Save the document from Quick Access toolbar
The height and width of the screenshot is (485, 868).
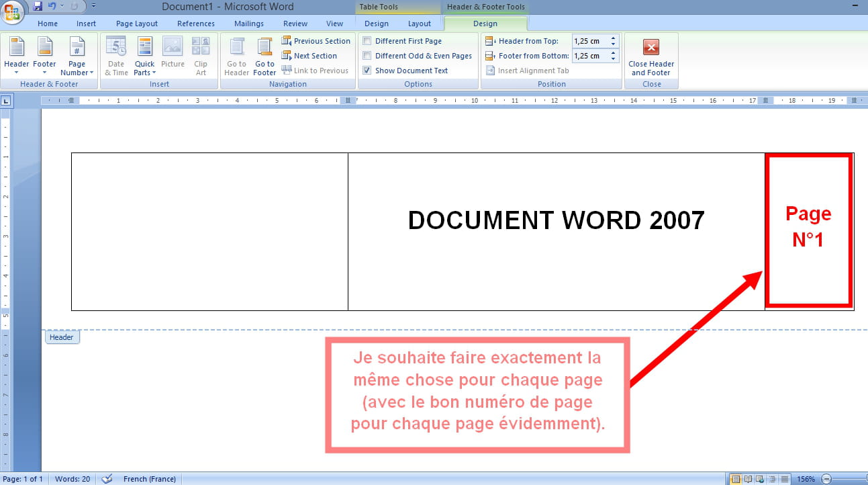38,7
